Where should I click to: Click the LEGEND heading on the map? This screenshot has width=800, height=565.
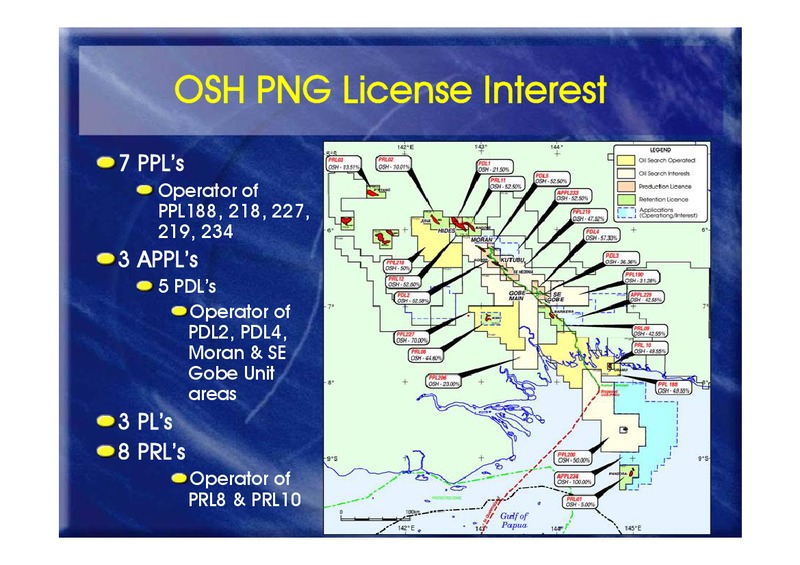point(660,150)
